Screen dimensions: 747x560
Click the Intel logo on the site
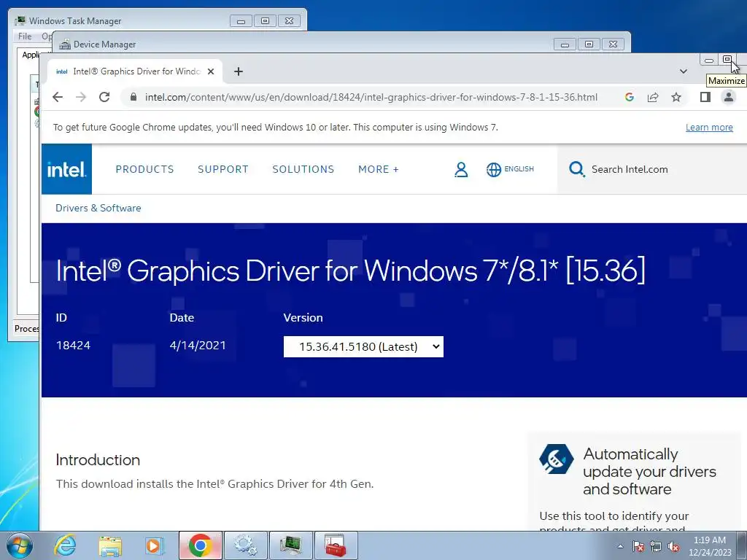[x=66, y=169]
